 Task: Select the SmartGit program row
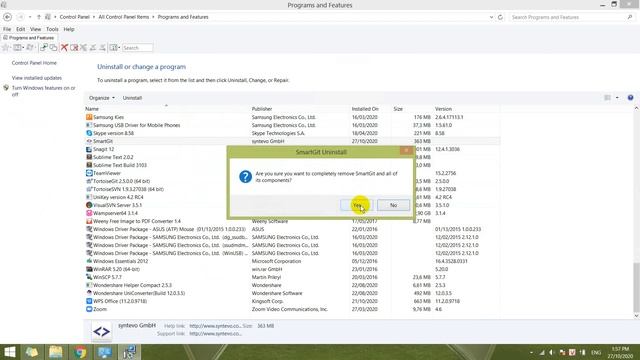tap(292, 141)
